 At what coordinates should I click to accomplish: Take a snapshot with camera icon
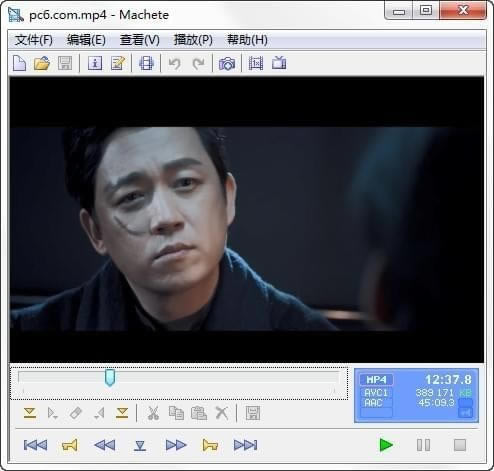[227, 63]
